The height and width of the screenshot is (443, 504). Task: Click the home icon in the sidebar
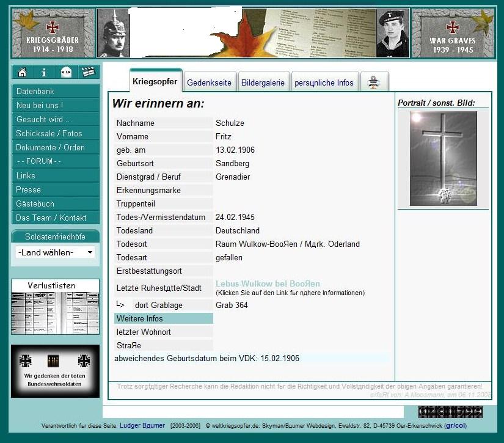[23, 73]
